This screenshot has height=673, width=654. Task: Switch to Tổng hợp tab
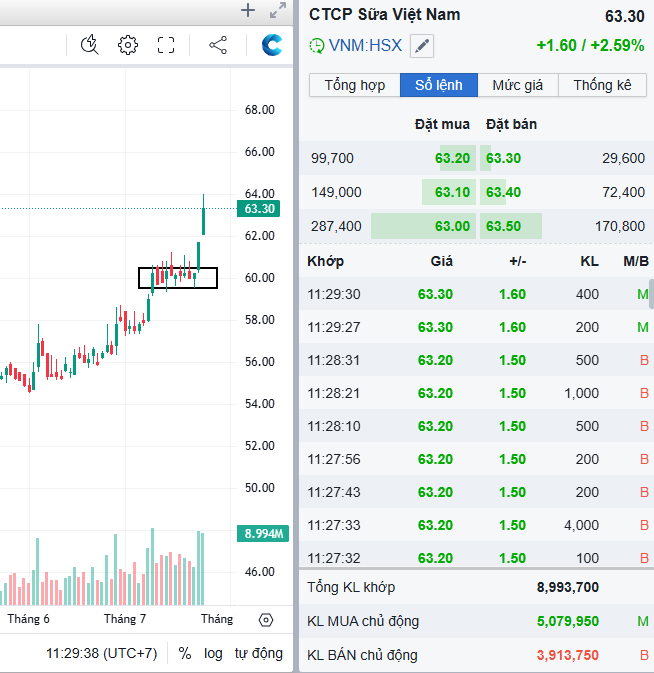(355, 85)
